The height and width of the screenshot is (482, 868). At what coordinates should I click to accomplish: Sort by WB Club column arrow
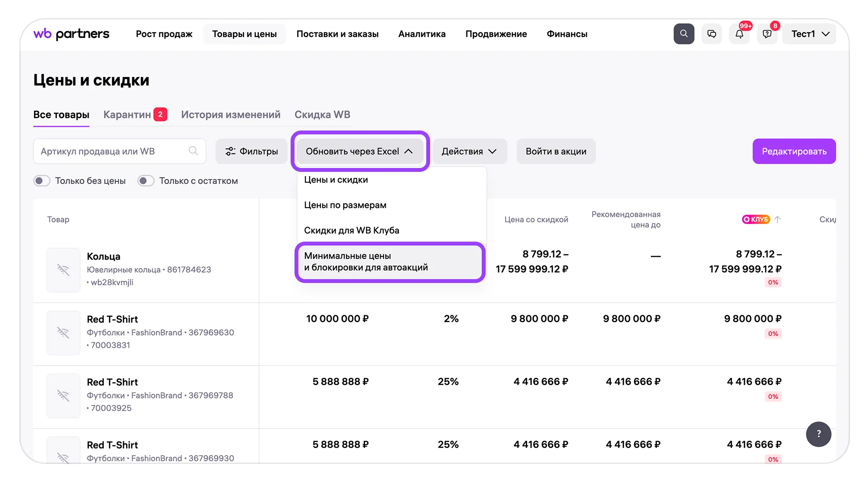point(778,219)
